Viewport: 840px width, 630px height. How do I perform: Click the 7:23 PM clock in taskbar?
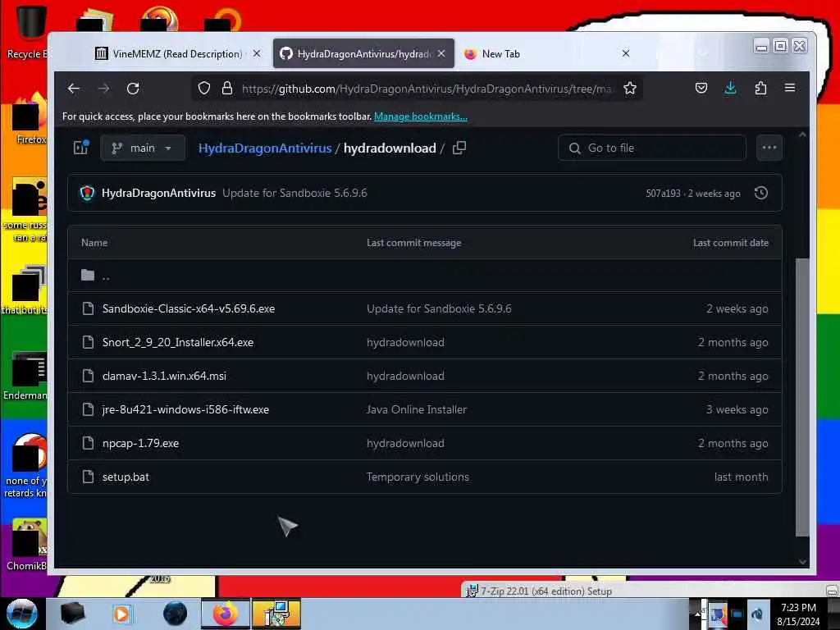(798, 608)
